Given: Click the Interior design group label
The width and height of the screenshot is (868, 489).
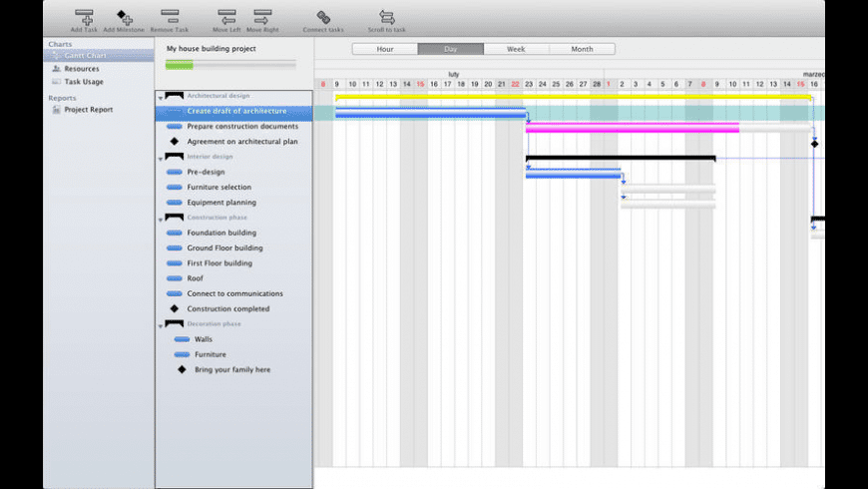Looking at the screenshot, I should pyautogui.click(x=210, y=157).
